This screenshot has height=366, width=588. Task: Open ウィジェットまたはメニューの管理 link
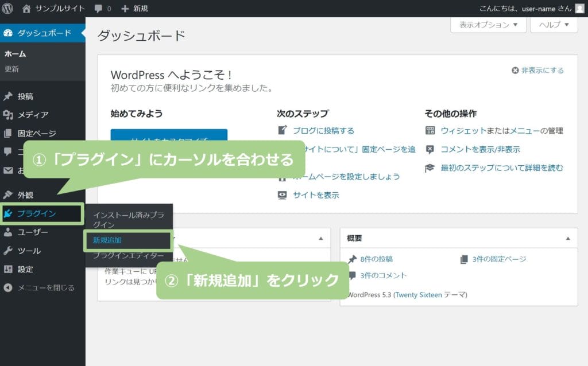pyautogui.click(x=502, y=130)
